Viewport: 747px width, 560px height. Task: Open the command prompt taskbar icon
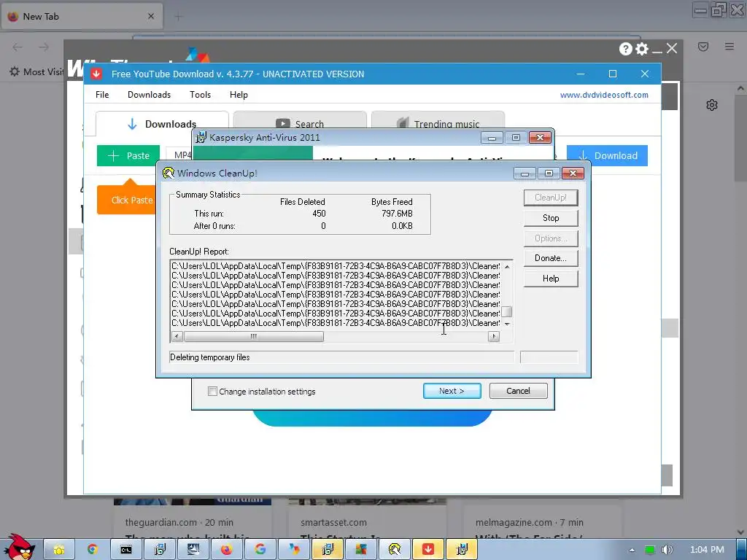click(125, 550)
